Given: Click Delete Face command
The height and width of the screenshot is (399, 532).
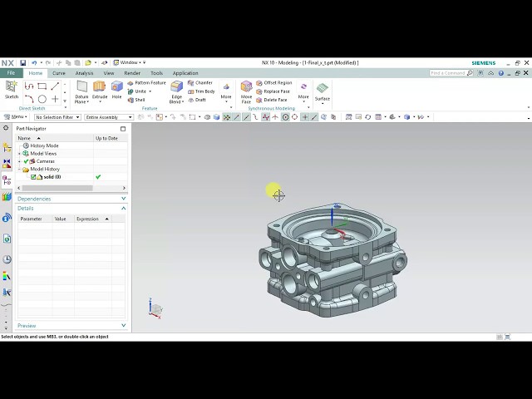Looking at the screenshot, I should tap(272, 100).
